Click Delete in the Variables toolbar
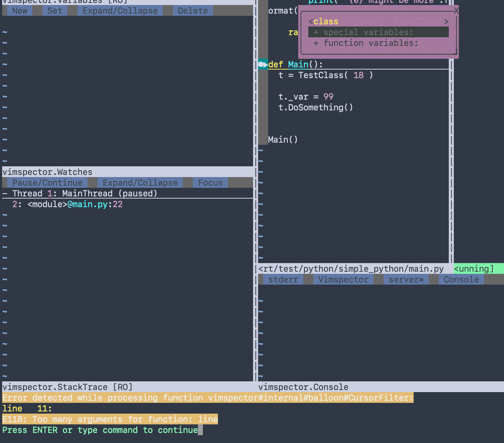The image size is (504, 443). click(192, 10)
